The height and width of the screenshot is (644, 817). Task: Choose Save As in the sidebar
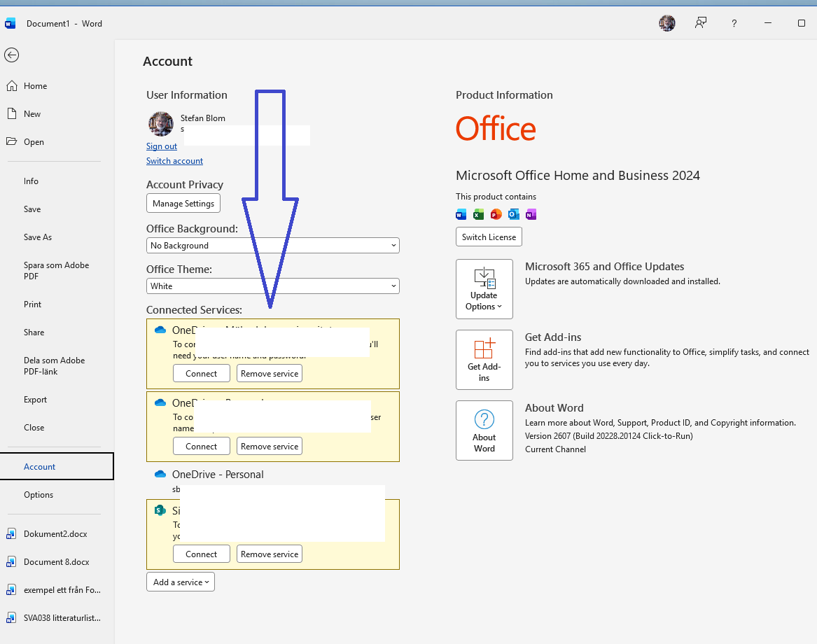tap(38, 237)
